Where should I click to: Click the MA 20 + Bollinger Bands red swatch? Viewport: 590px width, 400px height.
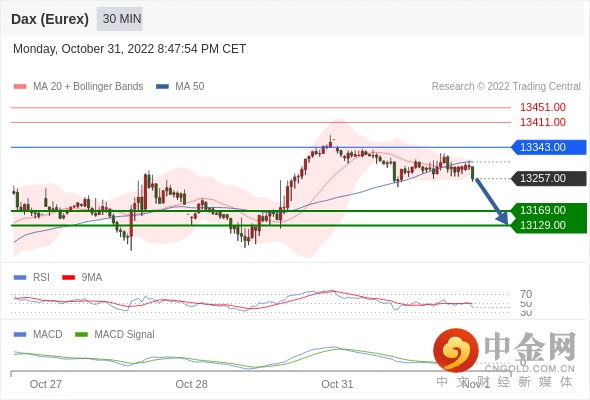(20, 87)
